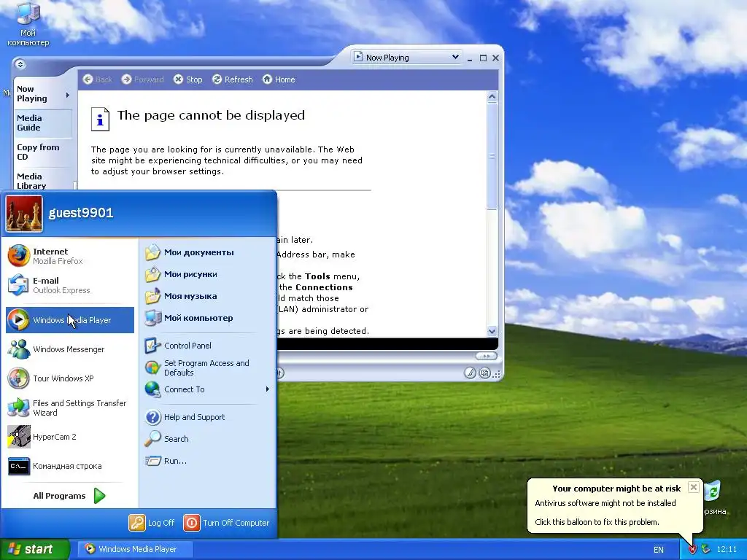747x560 pixels.
Task: Click the vertical scrollbar thumb
Action: (492, 156)
